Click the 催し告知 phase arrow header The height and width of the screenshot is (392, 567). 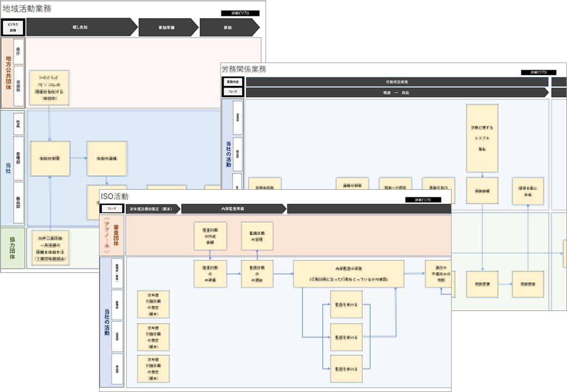[x=81, y=27]
